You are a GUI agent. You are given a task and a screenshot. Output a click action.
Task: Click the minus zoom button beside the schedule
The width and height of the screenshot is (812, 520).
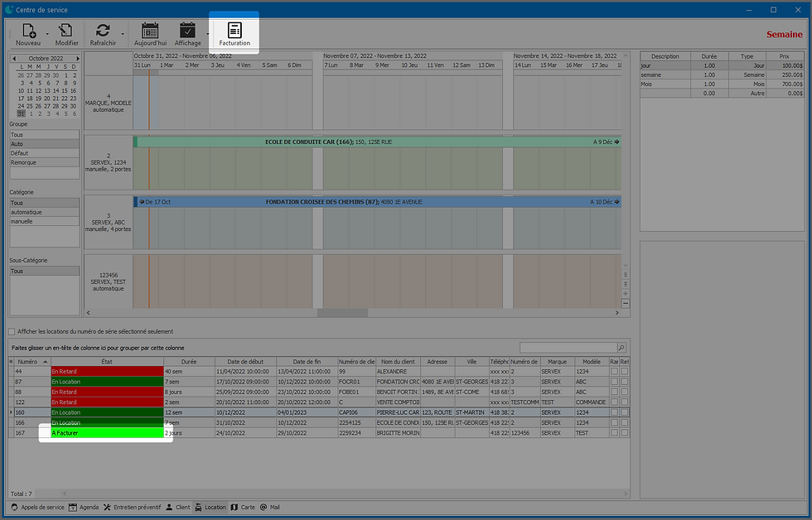point(626,303)
